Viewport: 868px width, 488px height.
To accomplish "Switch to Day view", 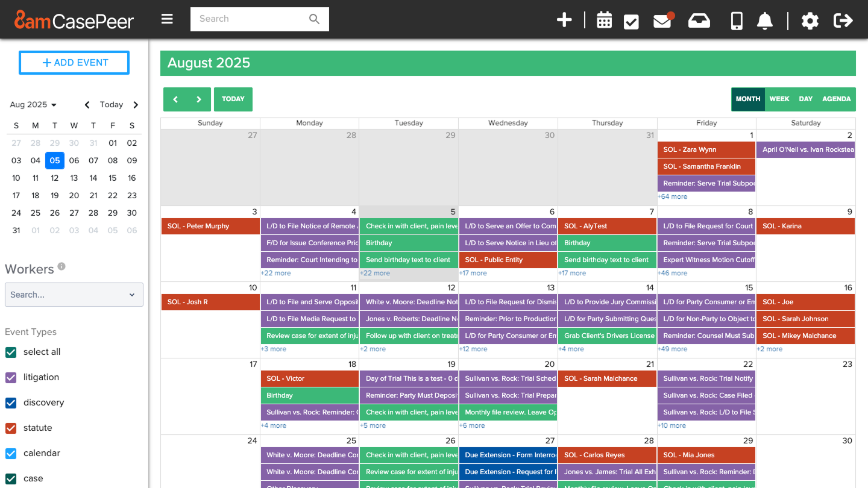I will pos(806,99).
